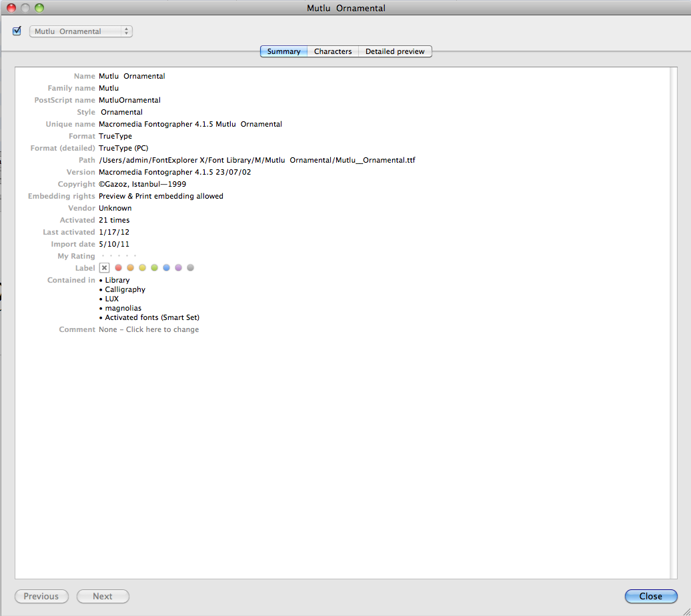Click the Embedding rights value
Screen dimensions: 691x616
161,196
